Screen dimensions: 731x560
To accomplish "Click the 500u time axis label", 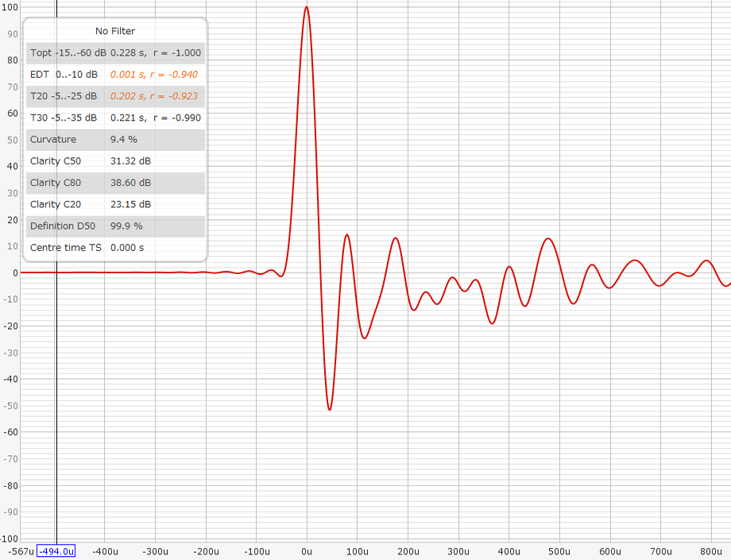I will tap(559, 551).
